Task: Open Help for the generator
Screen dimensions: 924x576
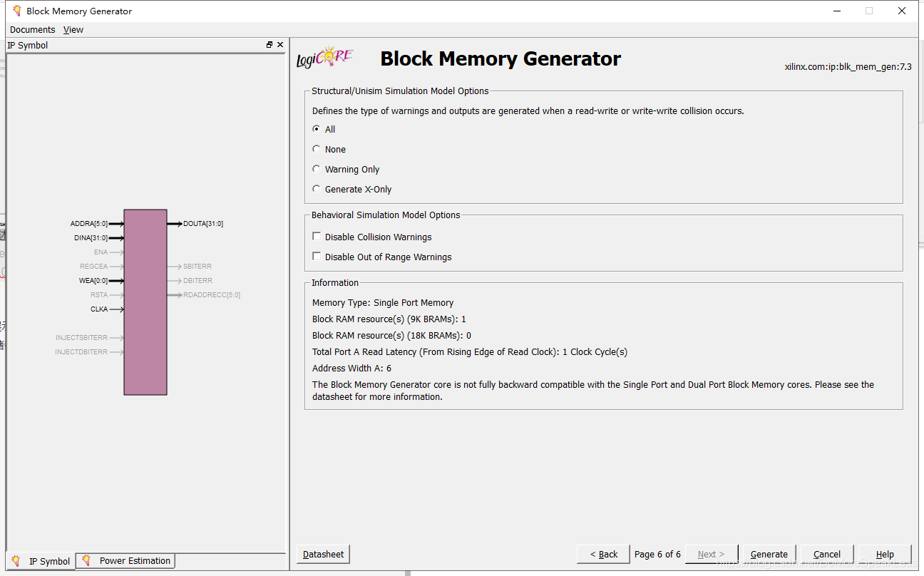Action: click(885, 554)
